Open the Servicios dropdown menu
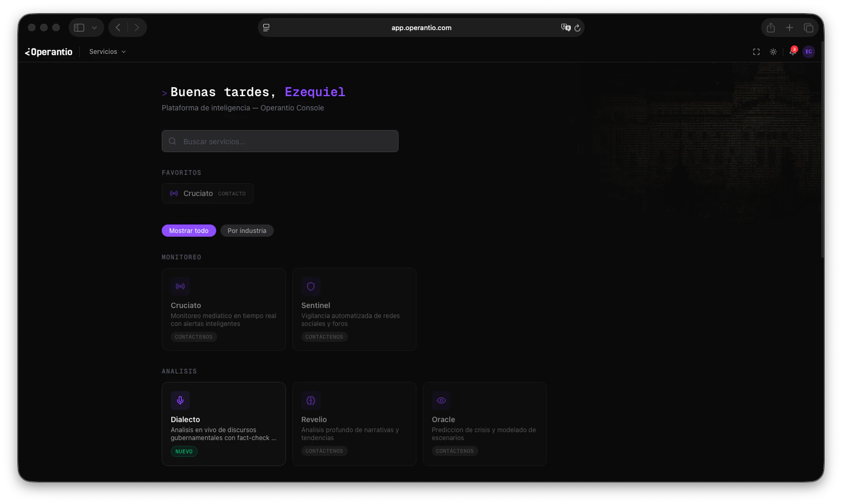The image size is (842, 504). point(107,52)
